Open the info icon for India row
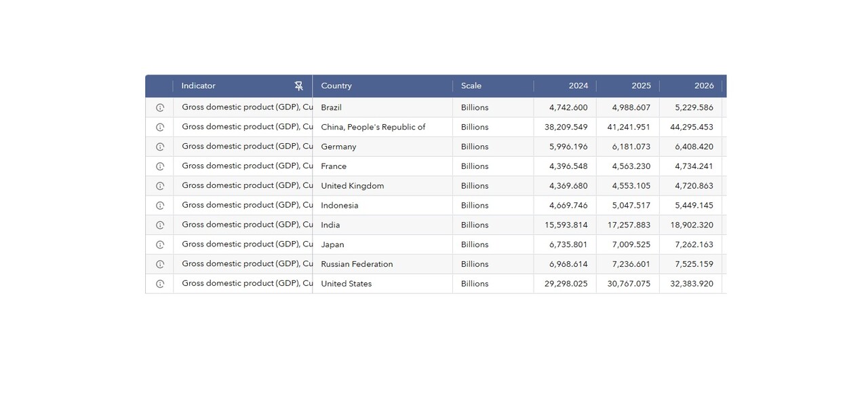Screen dimensions: 868x410 coord(160,225)
